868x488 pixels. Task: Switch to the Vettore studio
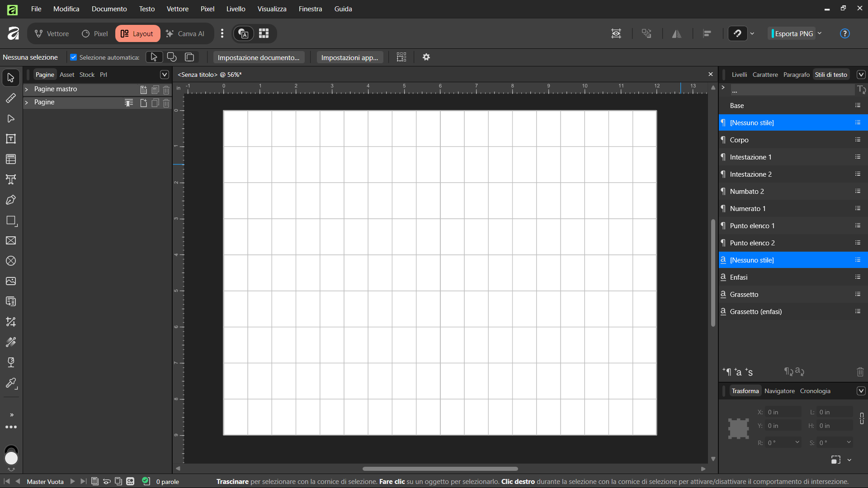(52, 33)
